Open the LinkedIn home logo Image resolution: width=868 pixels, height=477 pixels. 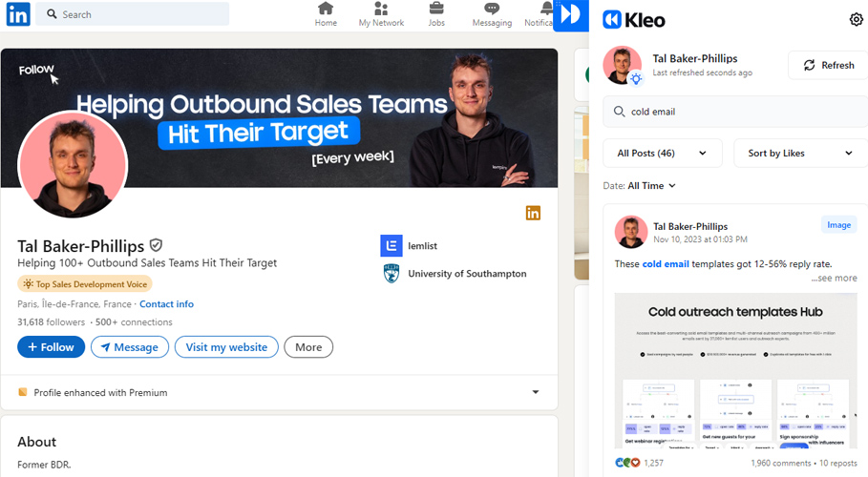(18, 14)
